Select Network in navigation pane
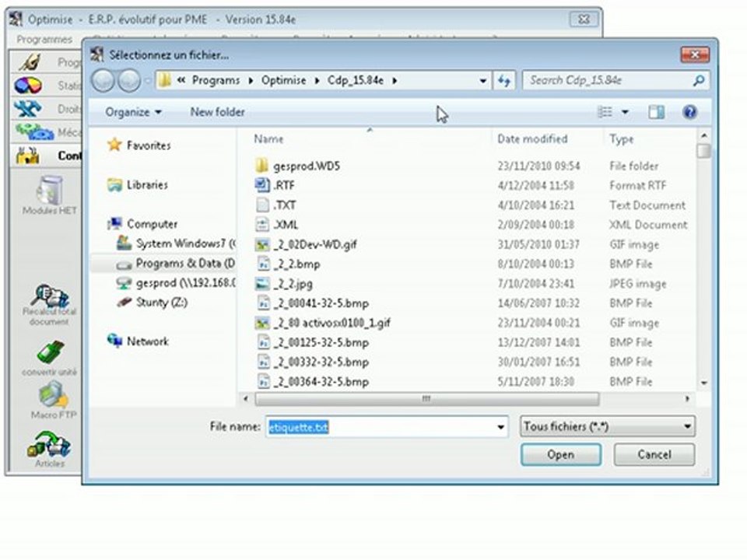The width and height of the screenshot is (747, 560). pos(138,341)
